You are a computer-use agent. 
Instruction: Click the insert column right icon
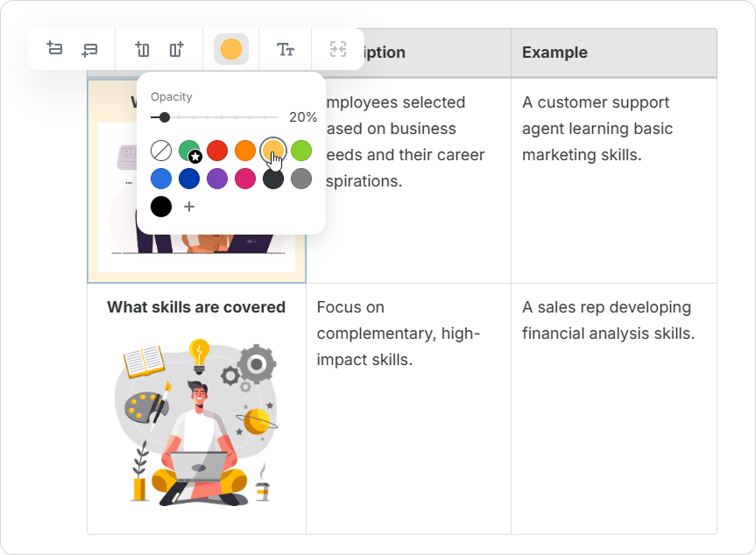177,49
